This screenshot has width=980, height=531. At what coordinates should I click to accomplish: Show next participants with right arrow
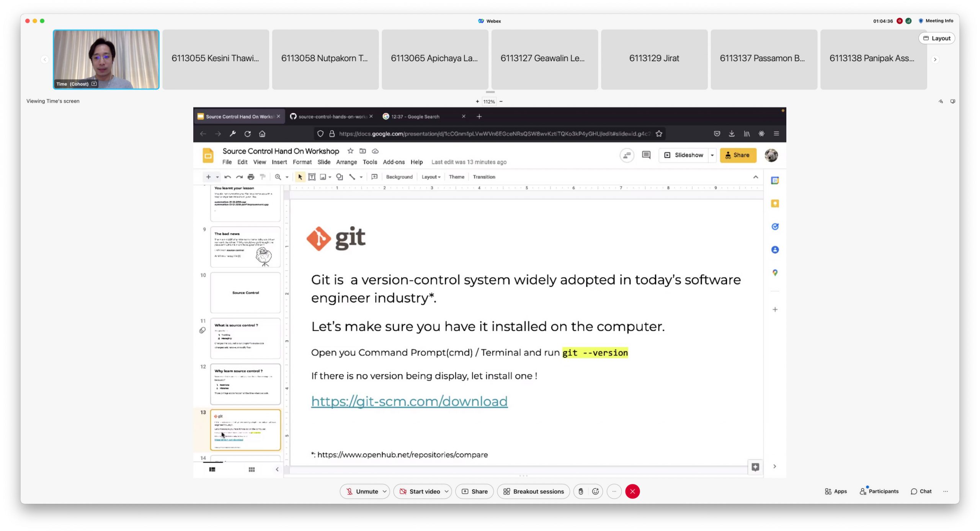[x=935, y=60]
